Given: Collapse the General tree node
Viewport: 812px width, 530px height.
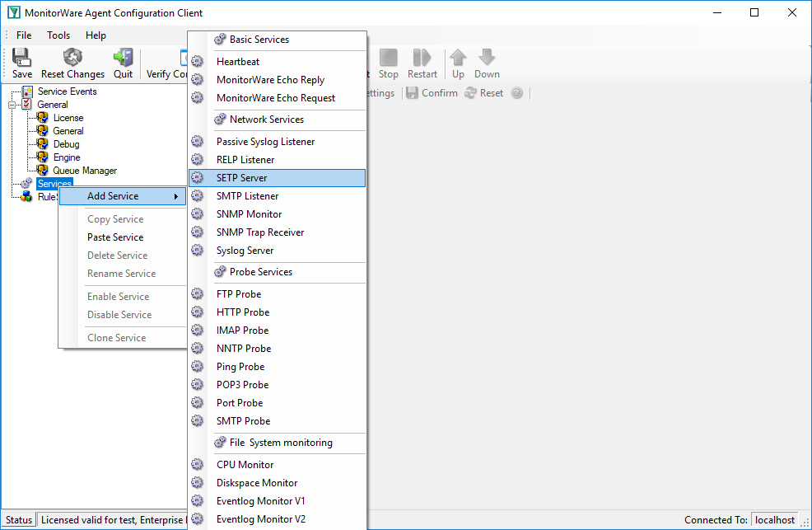Looking at the screenshot, I should pos(12,105).
